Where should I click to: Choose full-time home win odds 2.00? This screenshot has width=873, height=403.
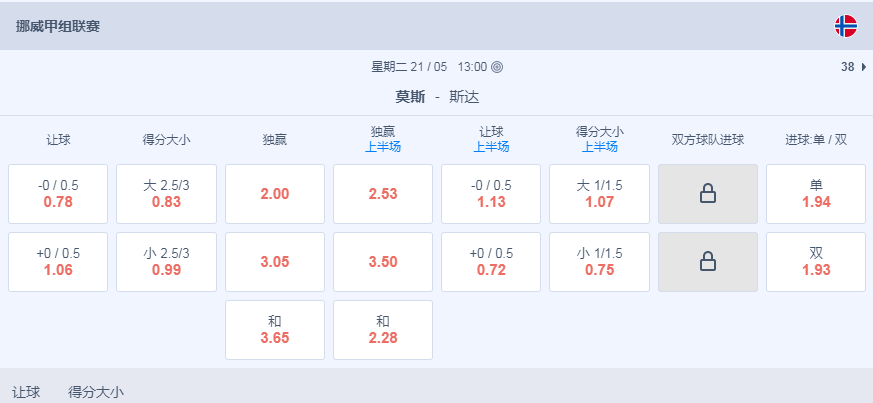[x=275, y=194]
